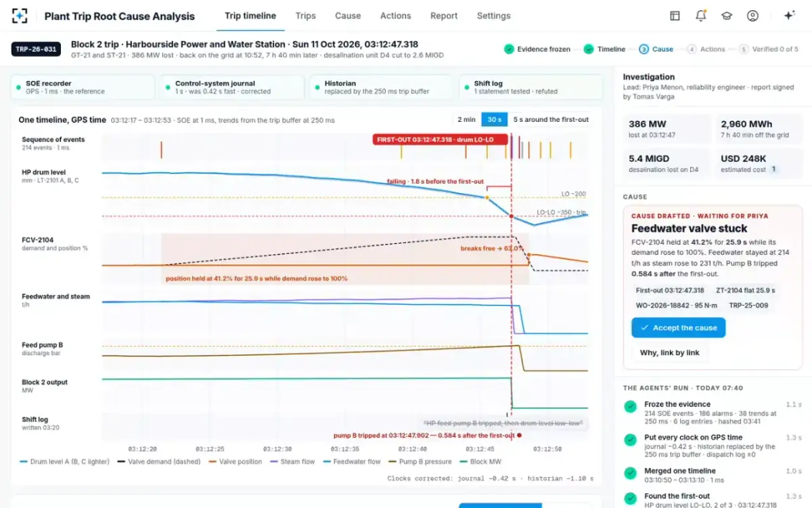Go to the Verified 0 of 5 step
This screenshot has height=508, width=812.
point(769,49)
